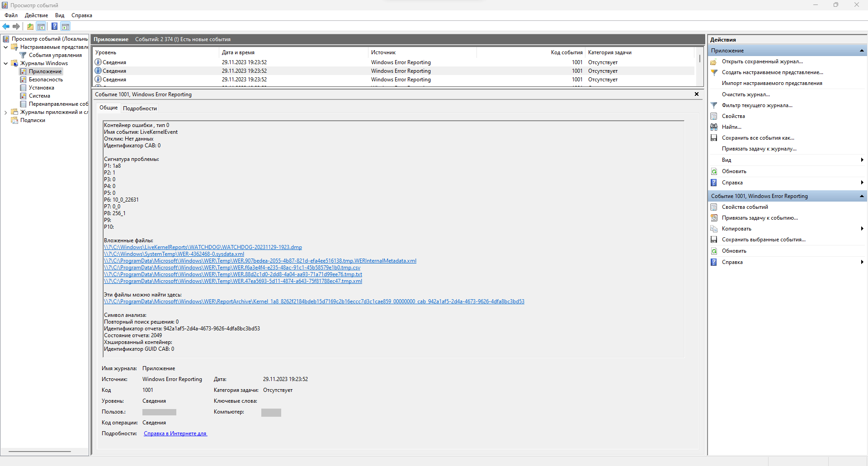Image resolution: width=868 pixels, height=466 pixels.
Task: Select Установка log in the tree
Action: [x=42, y=88]
